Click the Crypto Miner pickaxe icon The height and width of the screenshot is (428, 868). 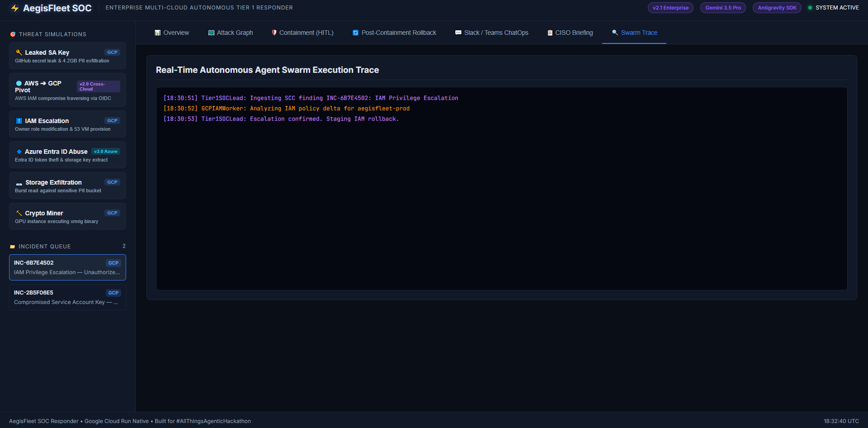point(19,213)
